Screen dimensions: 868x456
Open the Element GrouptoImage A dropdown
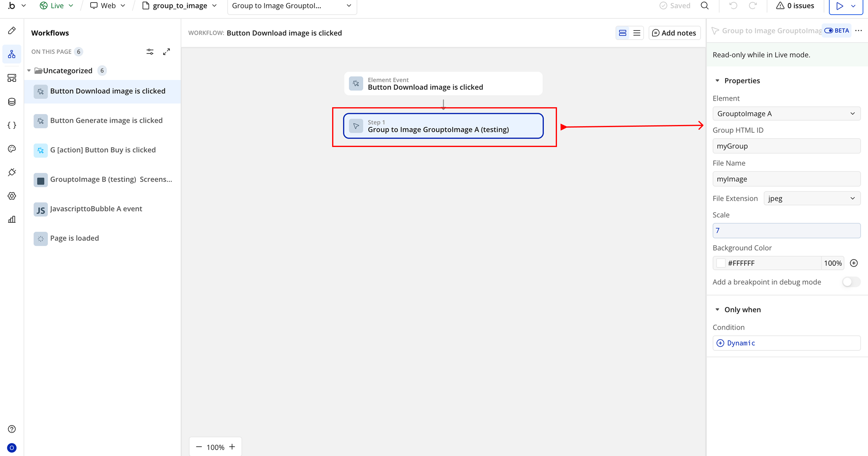pos(786,114)
